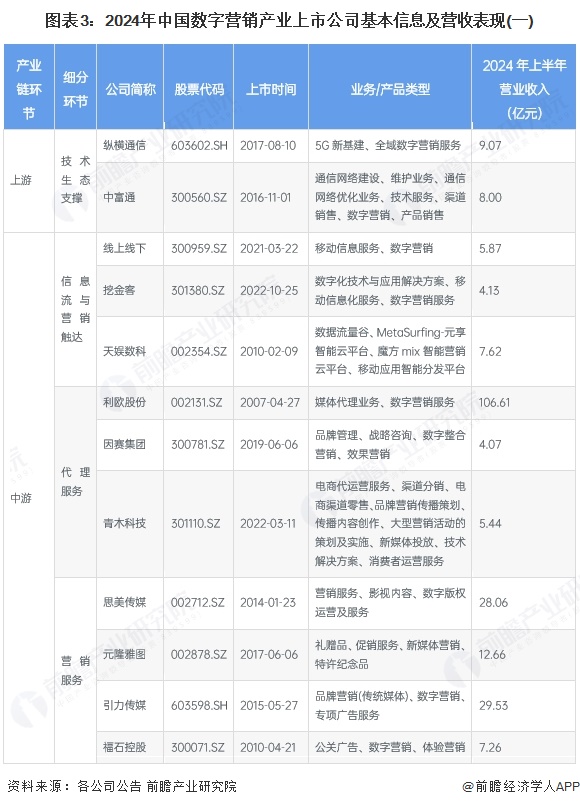Image resolution: width=580 pixels, height=807 pixels.
Task: Click revenue value '9.07'
Action: pos(490,146)
